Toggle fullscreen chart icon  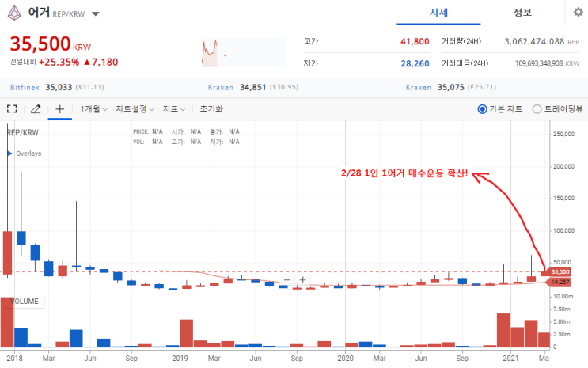pyautogui.click(x=12, y=109)
